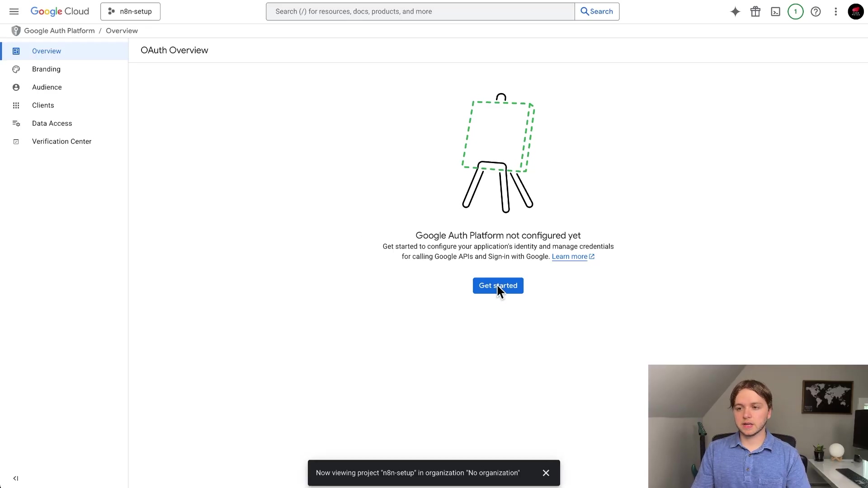Viewport: 868px width, 488px height.
Task: Click 'Google Auth Platform not configured yet' text
Action: 498,235
